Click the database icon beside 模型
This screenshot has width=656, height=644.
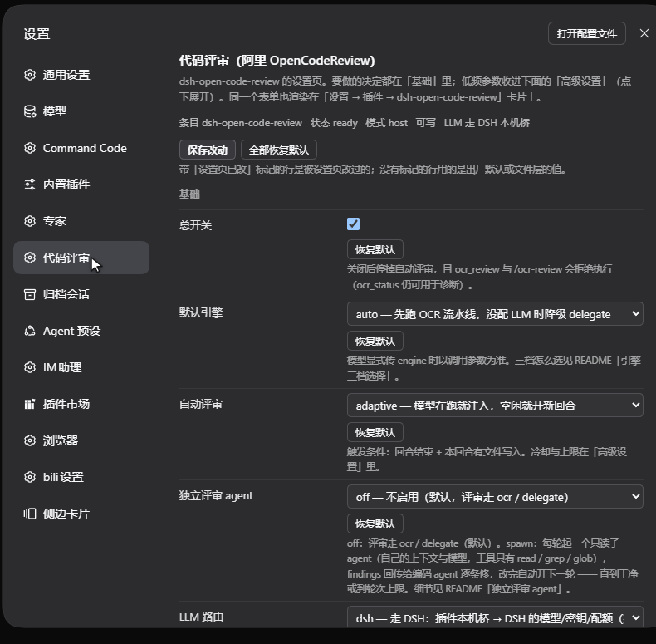[x=30, y=111]
